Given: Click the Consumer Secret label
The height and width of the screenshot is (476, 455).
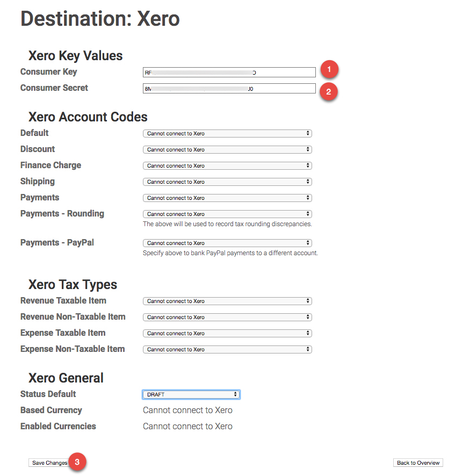Looking at the screenshot, I should [x=54, y=88].
